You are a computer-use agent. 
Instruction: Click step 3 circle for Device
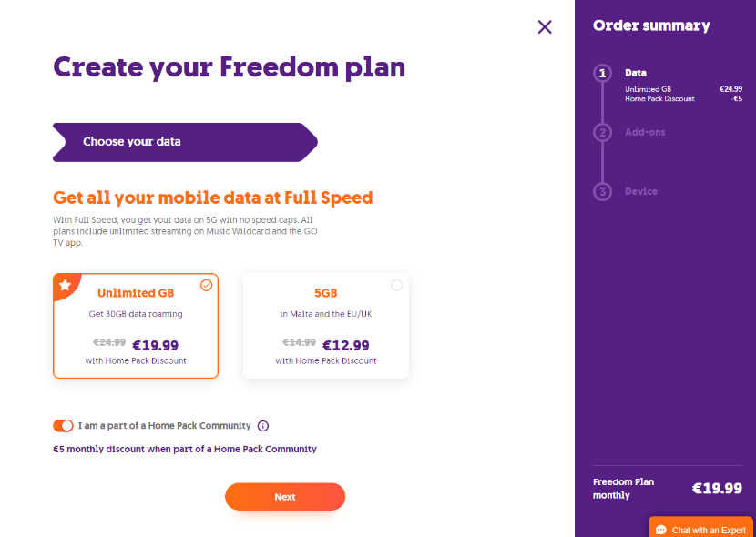(x=602, y=192)
